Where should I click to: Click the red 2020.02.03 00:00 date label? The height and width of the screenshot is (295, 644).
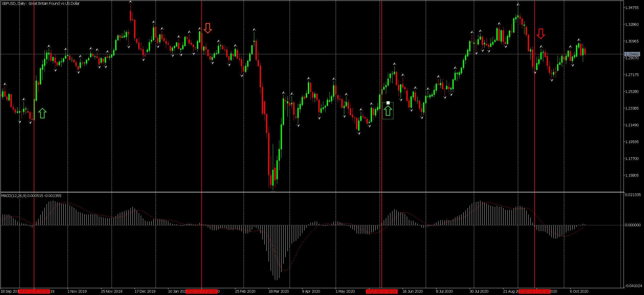pyautogui.click(x=202, y=291)
